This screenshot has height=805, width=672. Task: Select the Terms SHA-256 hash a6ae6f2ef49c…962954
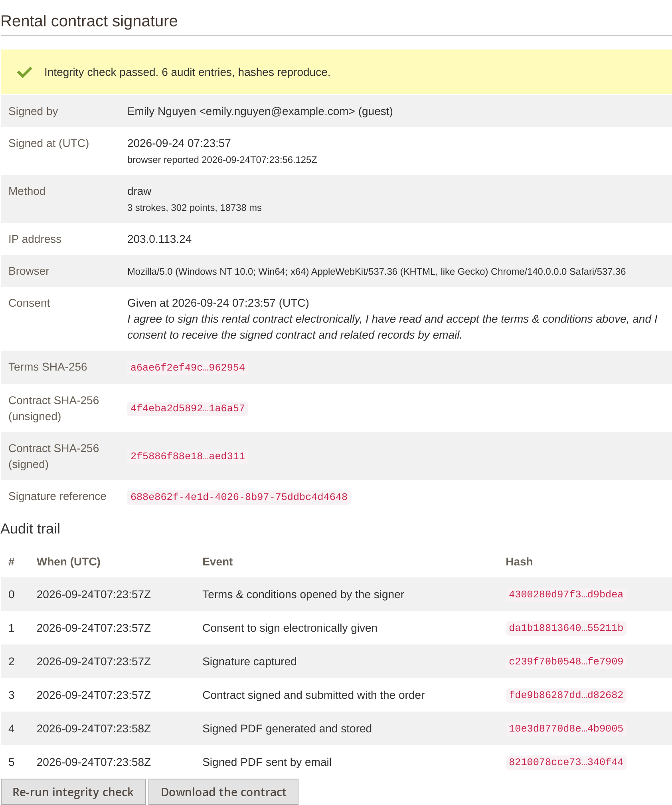pyautogui.click(x=188, y=367)
